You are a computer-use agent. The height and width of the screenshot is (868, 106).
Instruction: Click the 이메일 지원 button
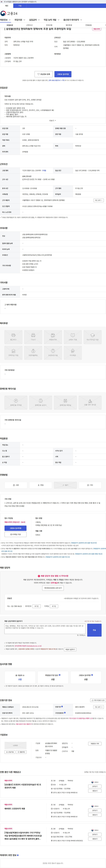pyautogui.click(x=16, y=534)
